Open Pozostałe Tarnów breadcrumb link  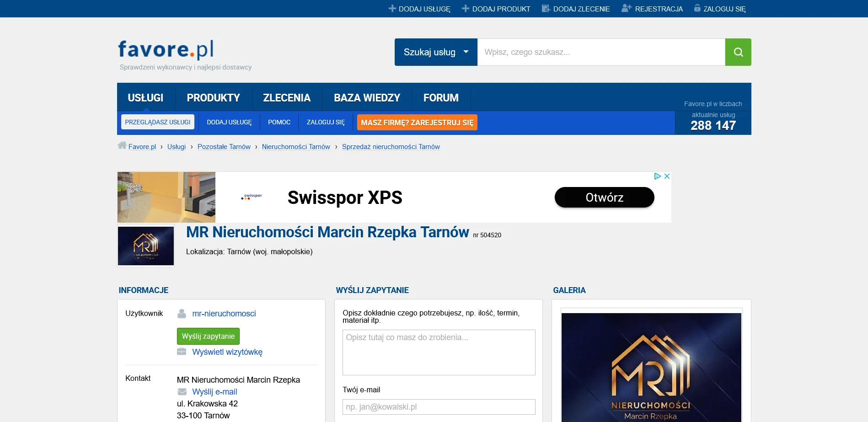point(224,147)
